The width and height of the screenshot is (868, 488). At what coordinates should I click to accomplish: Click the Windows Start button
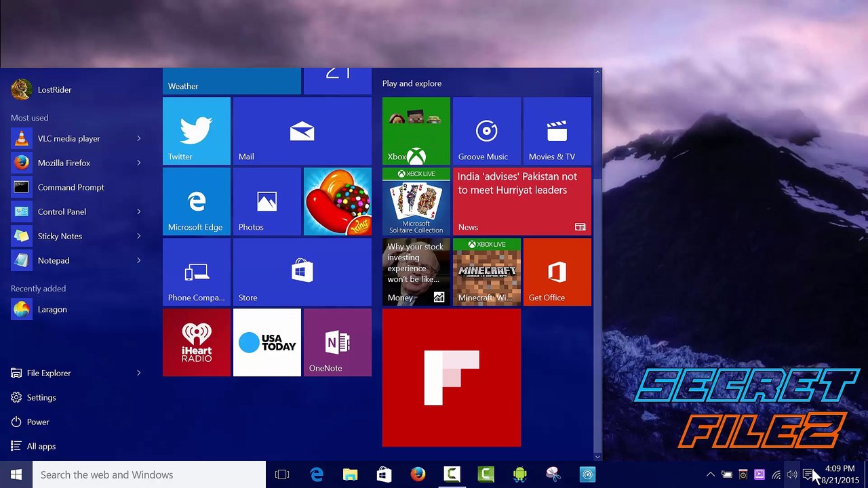[16, 474]
